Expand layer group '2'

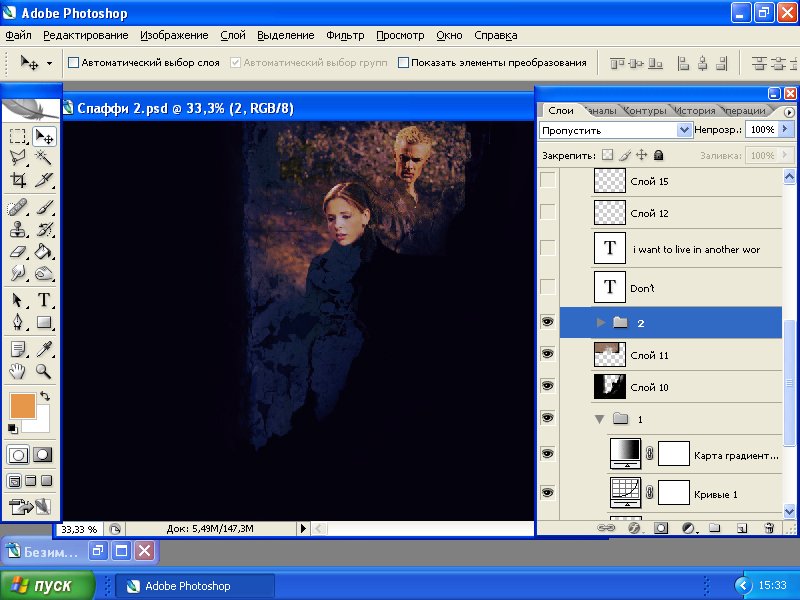[601, 322]
